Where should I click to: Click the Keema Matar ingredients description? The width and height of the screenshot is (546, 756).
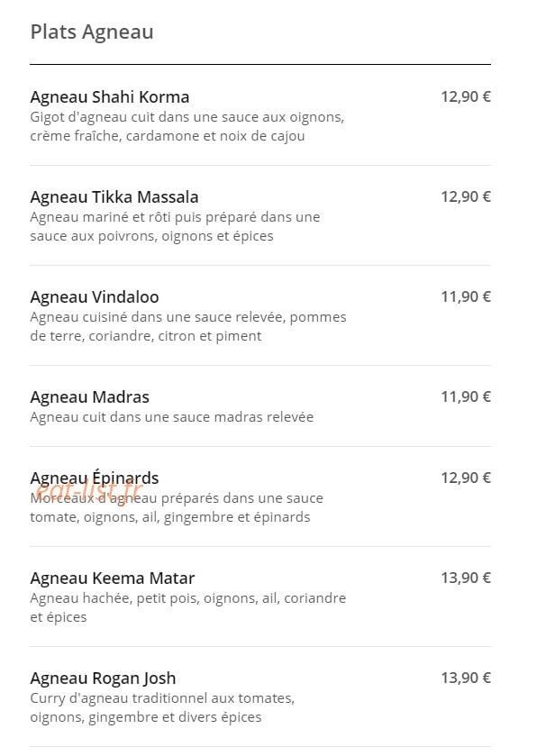point(188,607)
